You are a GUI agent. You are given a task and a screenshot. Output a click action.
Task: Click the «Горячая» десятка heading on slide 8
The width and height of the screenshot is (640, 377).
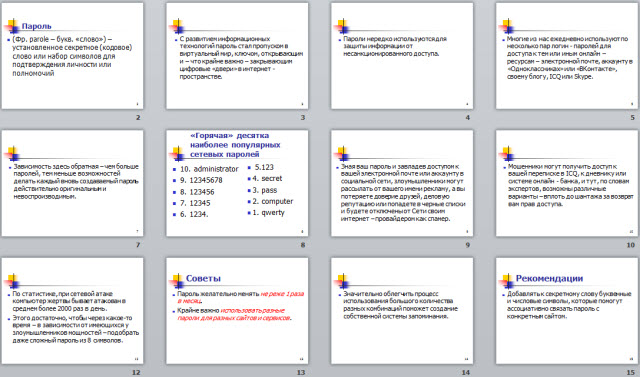click(x=235, y=145)
